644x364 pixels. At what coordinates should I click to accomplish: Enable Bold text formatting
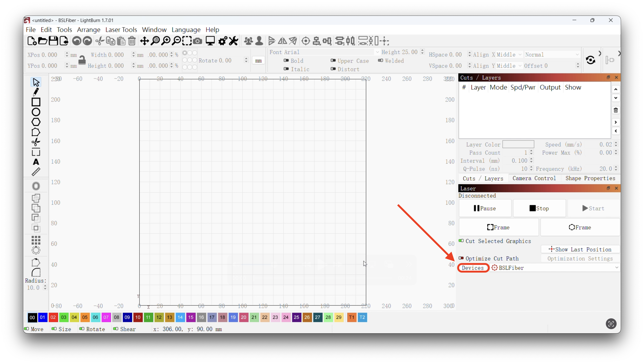(x=287, y=61)
